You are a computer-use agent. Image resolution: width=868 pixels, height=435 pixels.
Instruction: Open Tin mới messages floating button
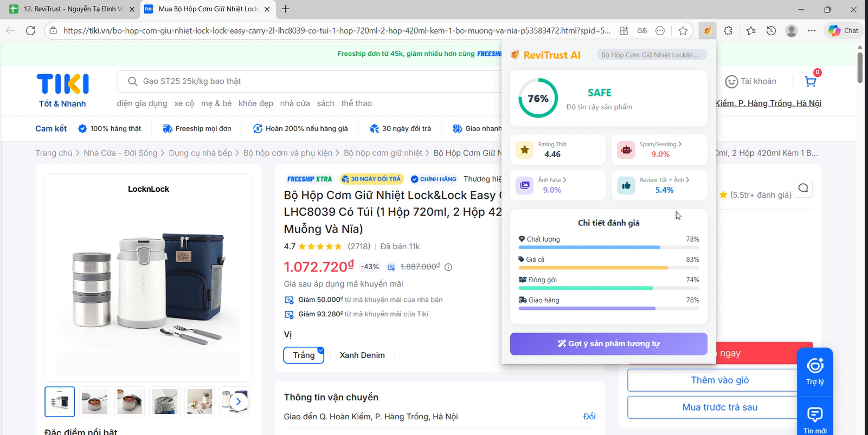(815, 420)
